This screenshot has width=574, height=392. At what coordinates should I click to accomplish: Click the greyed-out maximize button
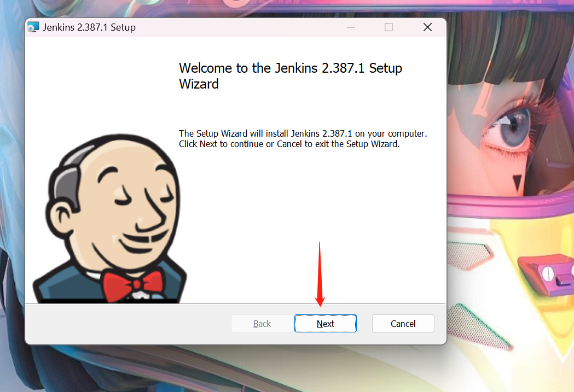pos(389,27)
